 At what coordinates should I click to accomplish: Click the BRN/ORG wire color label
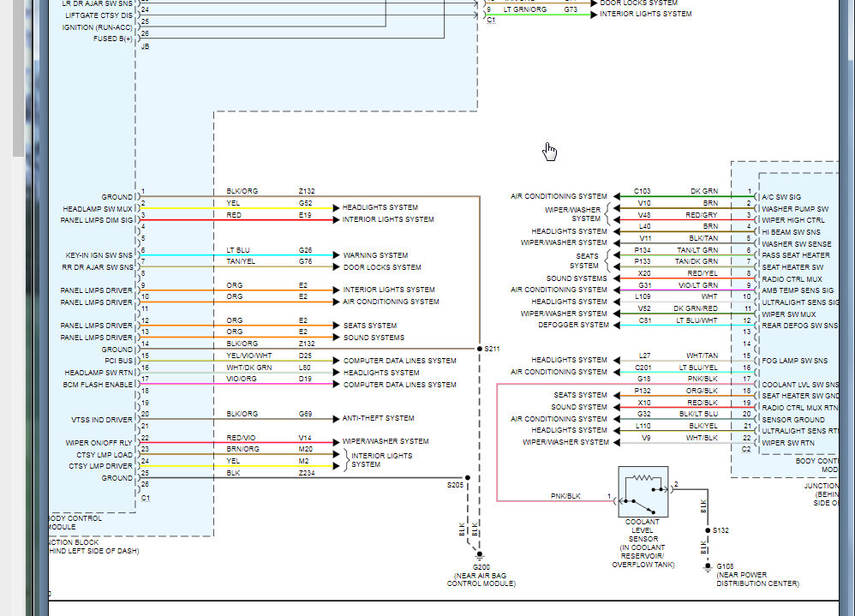242,449
